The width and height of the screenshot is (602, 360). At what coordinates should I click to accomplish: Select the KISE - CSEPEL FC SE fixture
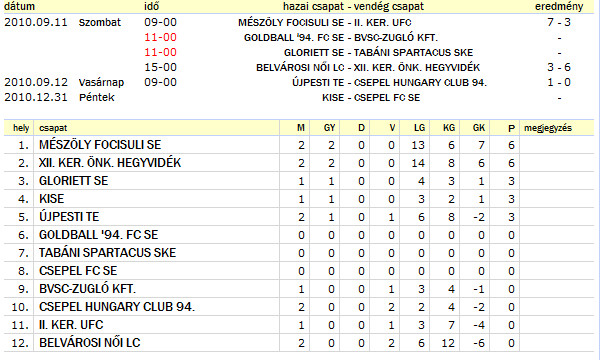[x=371, y=97]
